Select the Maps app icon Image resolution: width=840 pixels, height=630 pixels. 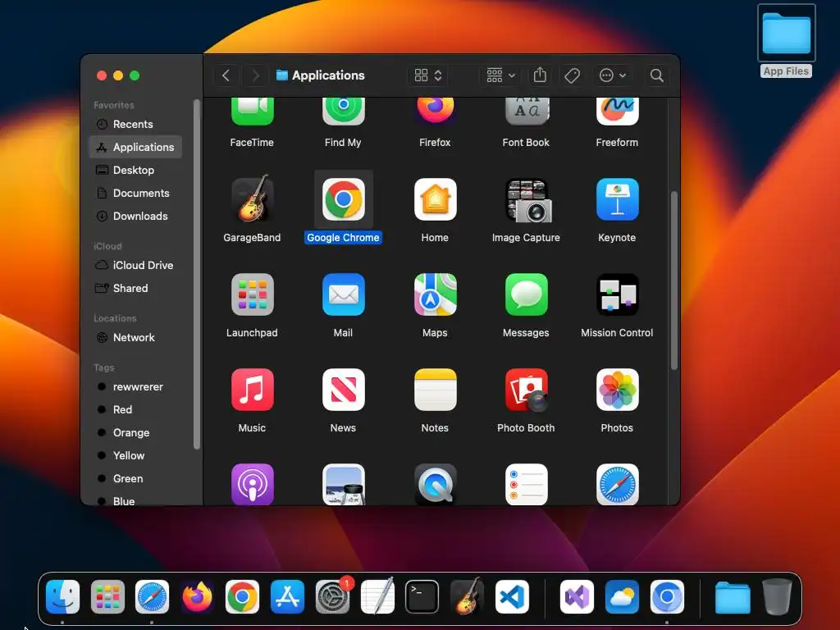435,294
